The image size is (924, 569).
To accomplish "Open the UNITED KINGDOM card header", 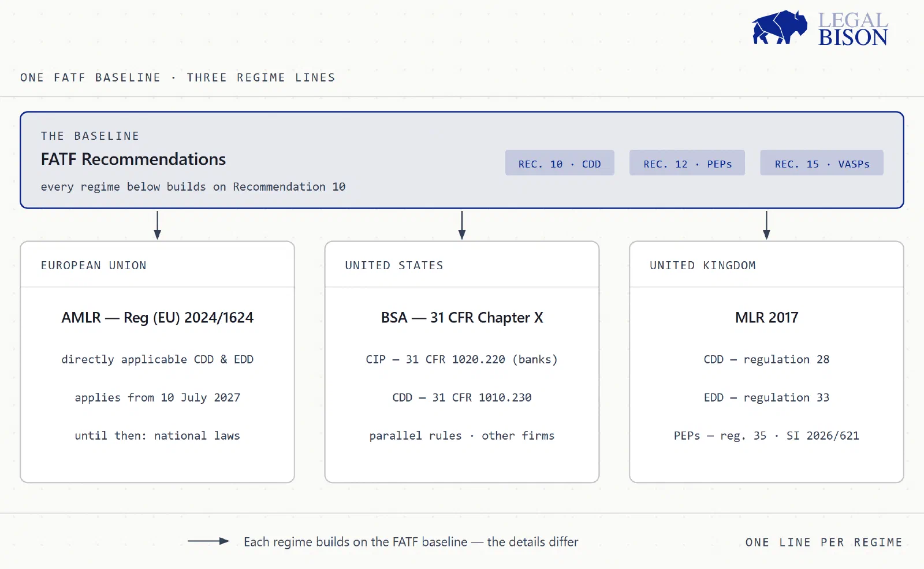I will pos(766,265).
